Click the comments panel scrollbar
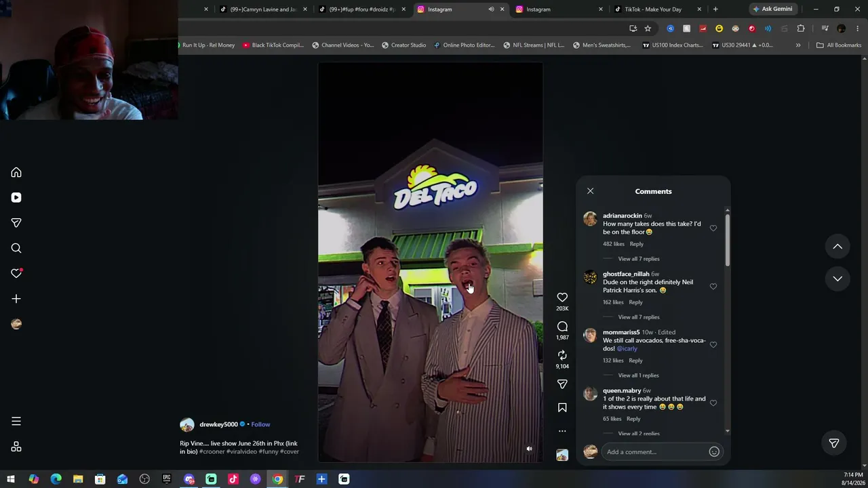Screen dimensions: 868x488 tap(728, 241)
